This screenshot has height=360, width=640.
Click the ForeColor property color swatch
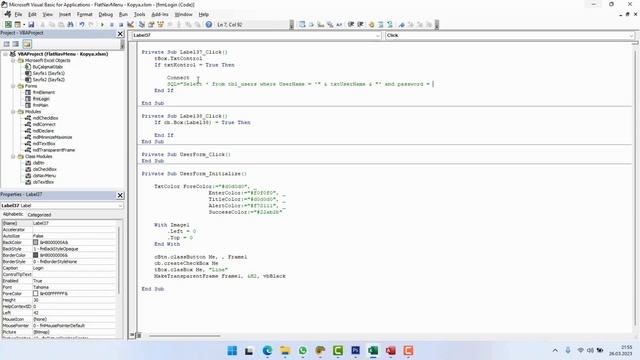tap(36, 293)
